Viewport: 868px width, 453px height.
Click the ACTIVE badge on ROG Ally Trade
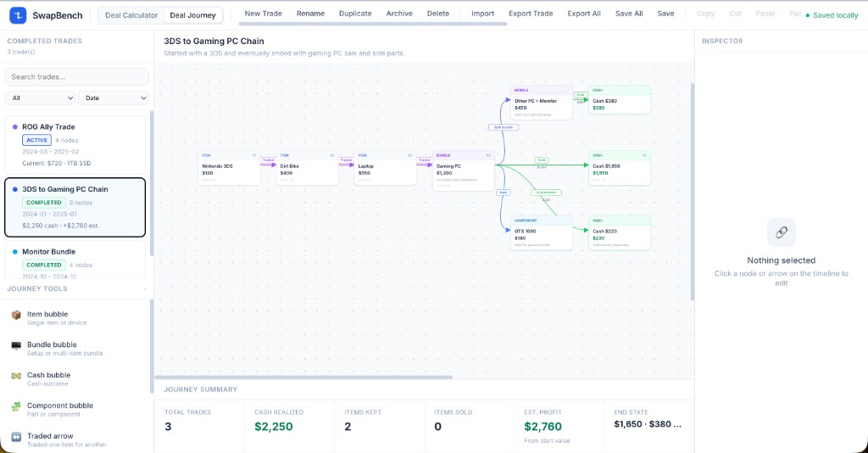click(36, 140)
